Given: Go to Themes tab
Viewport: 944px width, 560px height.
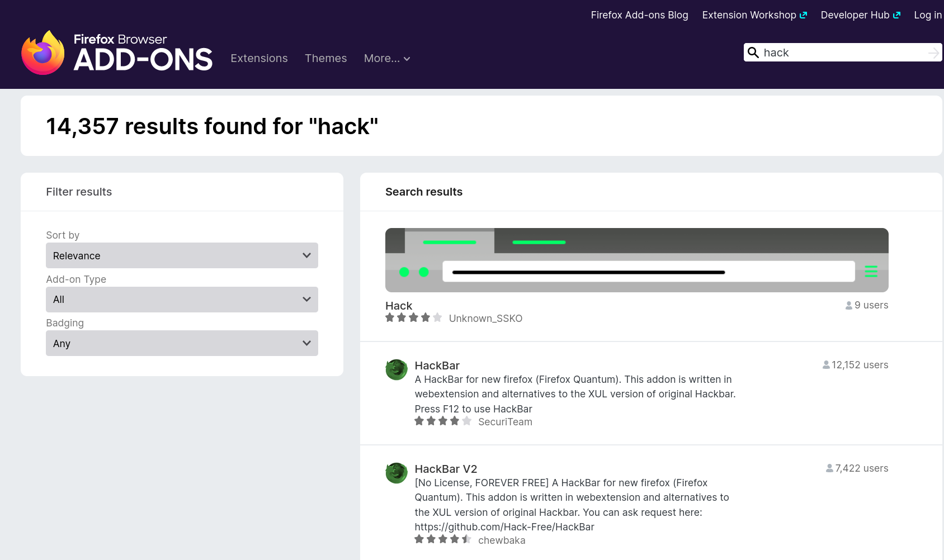Looking at the screenshot, I should click(325, 58).
